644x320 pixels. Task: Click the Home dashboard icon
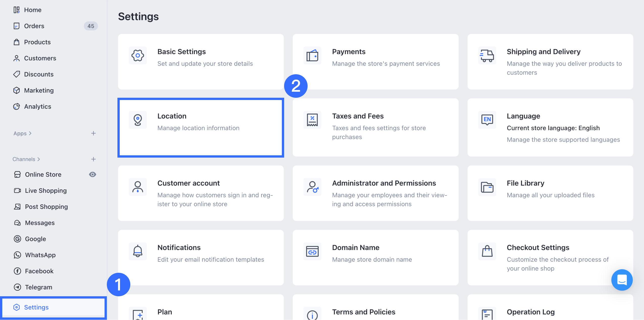pos(17,10)
